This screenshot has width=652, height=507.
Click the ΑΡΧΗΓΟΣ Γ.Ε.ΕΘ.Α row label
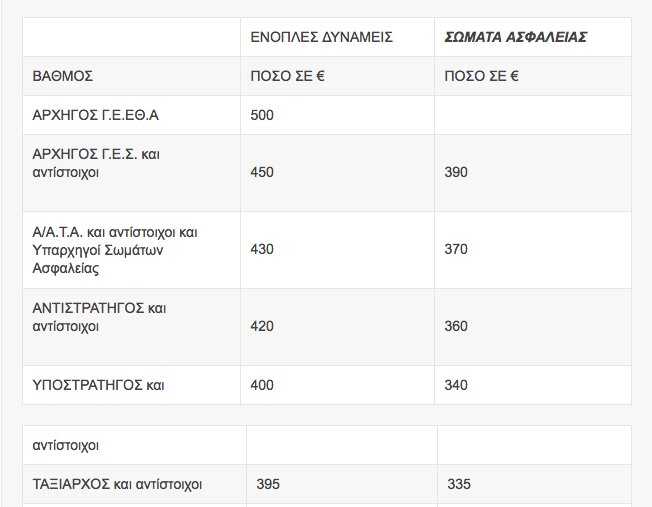point(96,115)
